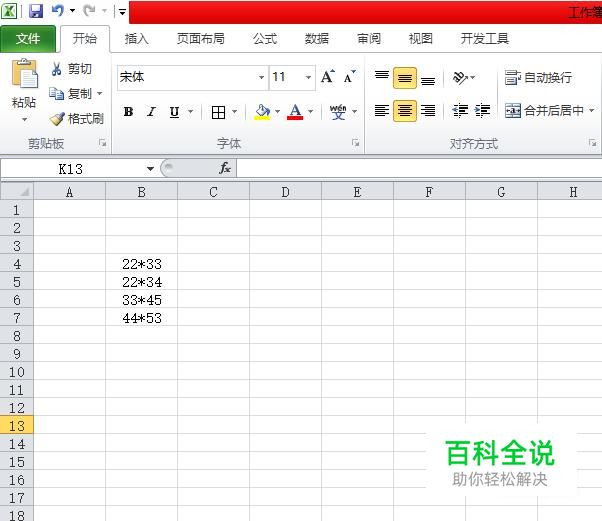The width and height of the screenshot is (602, 521).
Task: Toggle Underline formatting
Action: (x=174, y=112)
